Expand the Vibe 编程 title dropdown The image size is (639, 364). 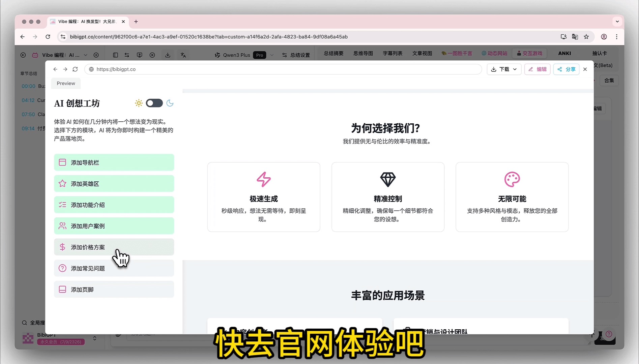pyautogui.click(x=85, y=55)
